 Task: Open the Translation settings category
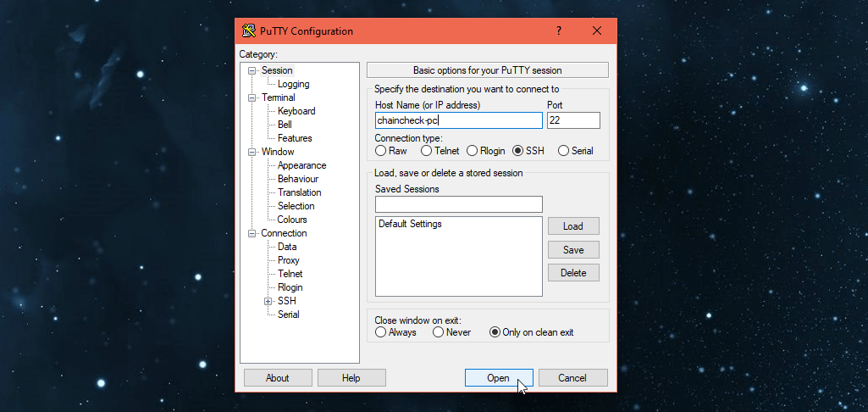[x=299, y=192]
